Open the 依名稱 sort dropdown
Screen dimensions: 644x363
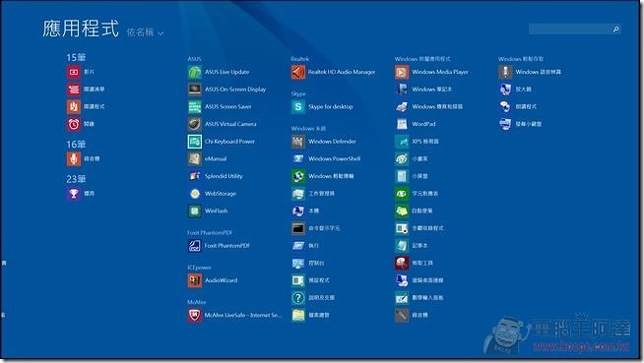(x=145, y=32)
